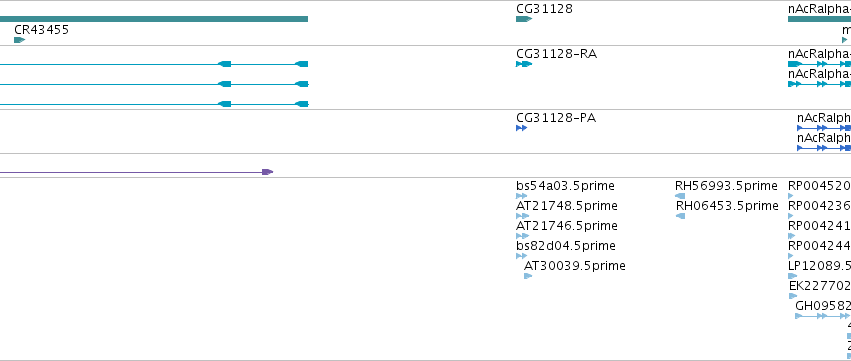Click the bs82d04.5prime EST label
This screenshot has width=851, height=361.
(x=566, y=245)
